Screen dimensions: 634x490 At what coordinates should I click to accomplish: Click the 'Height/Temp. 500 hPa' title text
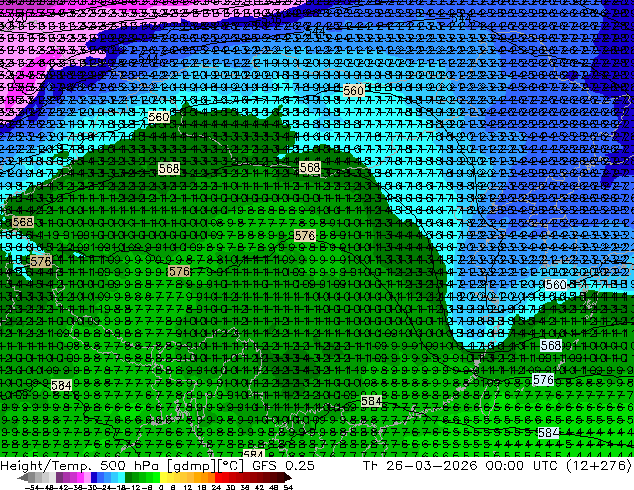coord(79,466)
